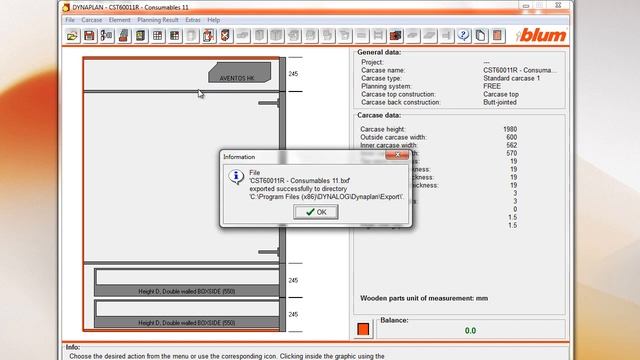Confirm the export dialog with OK
Viewport: 640px width, 360px height.
[x=316, y=212]
